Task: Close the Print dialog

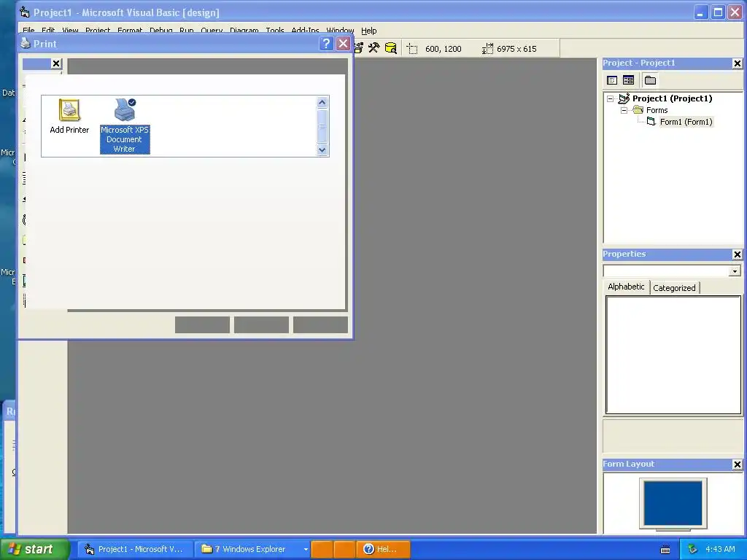Action: pyautogui.click(x=343, y=44)
